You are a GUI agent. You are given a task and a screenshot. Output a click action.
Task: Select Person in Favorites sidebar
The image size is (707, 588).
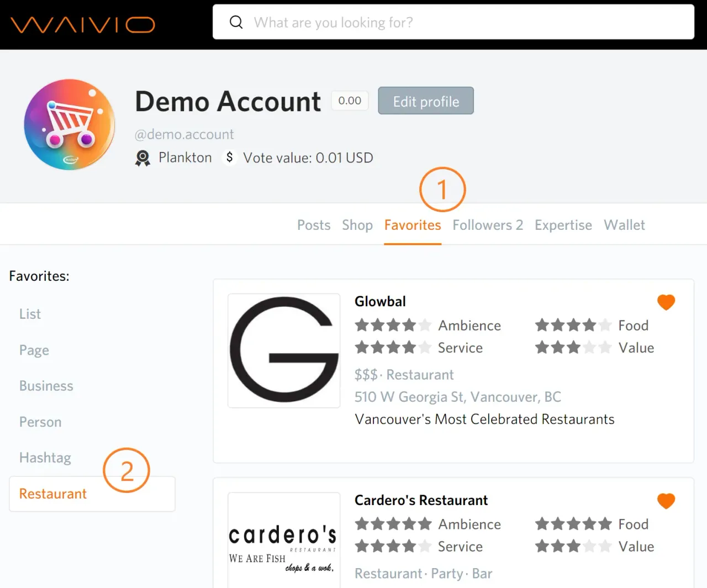click(x=40, y=422)
